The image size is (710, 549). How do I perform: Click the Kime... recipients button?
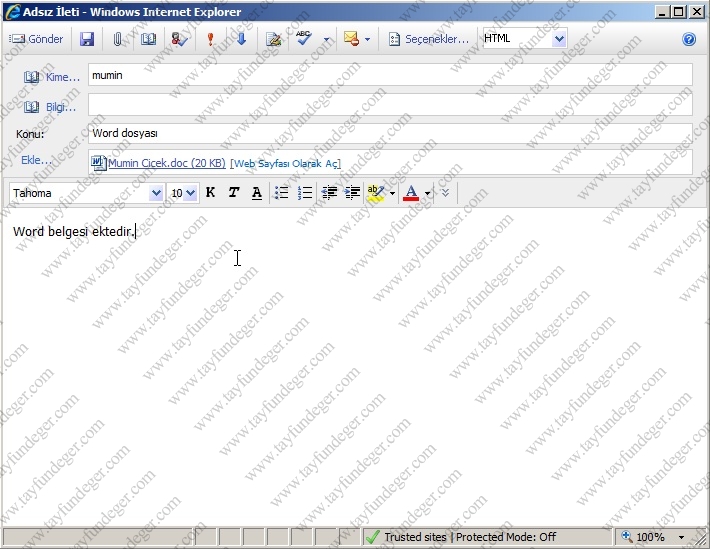click(51, 77)
